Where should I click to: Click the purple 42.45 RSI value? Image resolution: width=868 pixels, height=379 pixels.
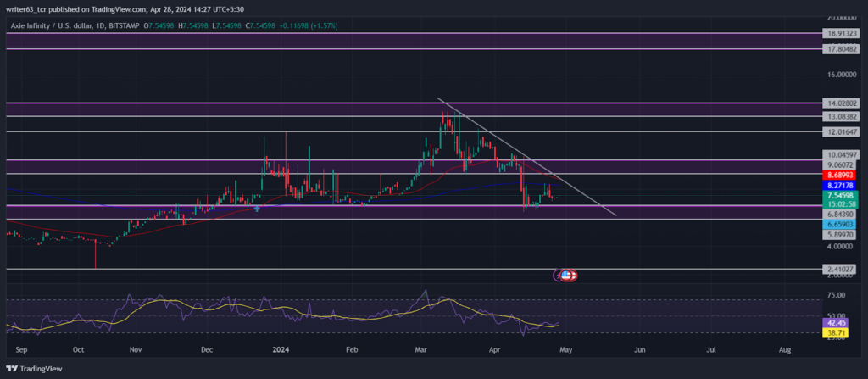point(834,322)
